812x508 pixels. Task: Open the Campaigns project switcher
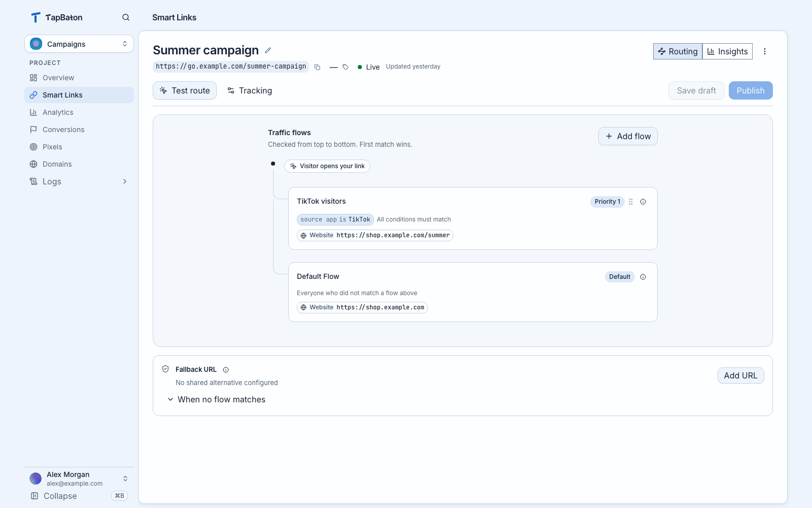coord(79,44)
